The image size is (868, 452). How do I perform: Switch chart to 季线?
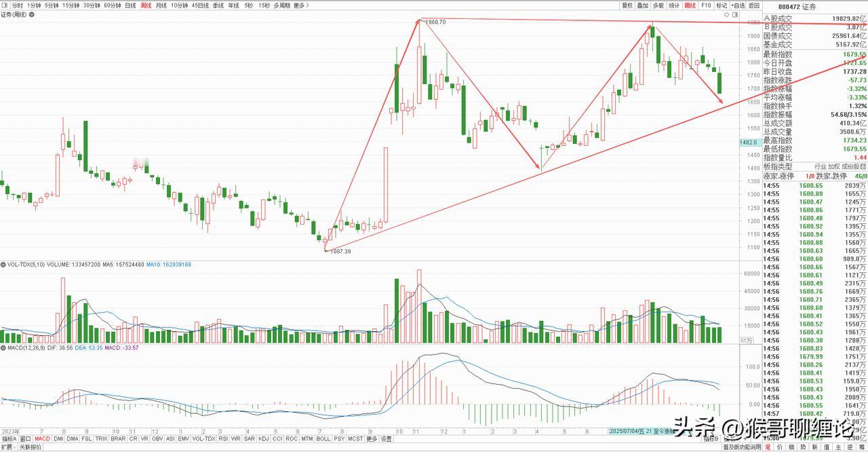pos(218,5)
